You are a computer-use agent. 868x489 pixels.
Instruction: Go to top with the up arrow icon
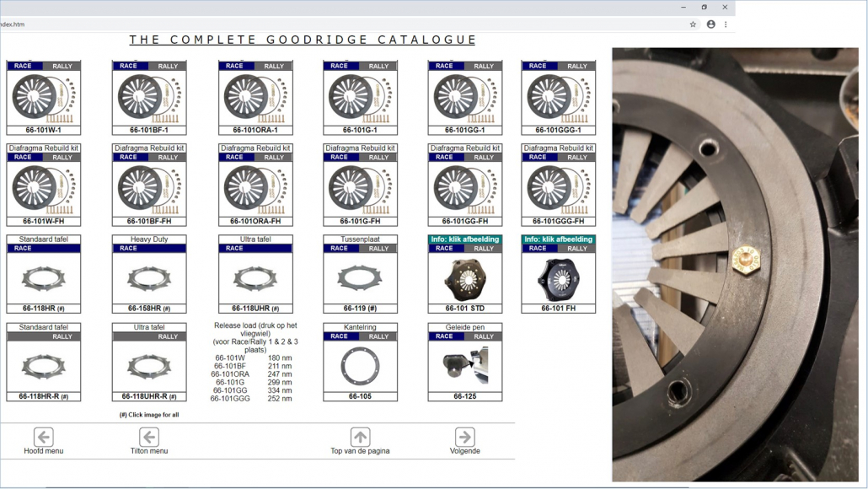[360, 437]
